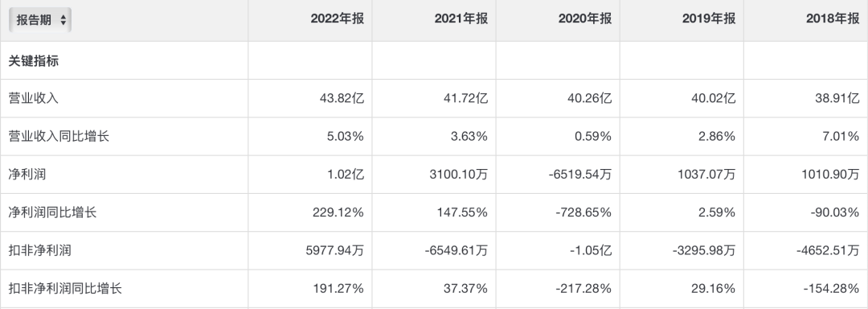868x309 pixels.
Task: Click the 1.02亿 net profit cell
Action: (346, 175)
